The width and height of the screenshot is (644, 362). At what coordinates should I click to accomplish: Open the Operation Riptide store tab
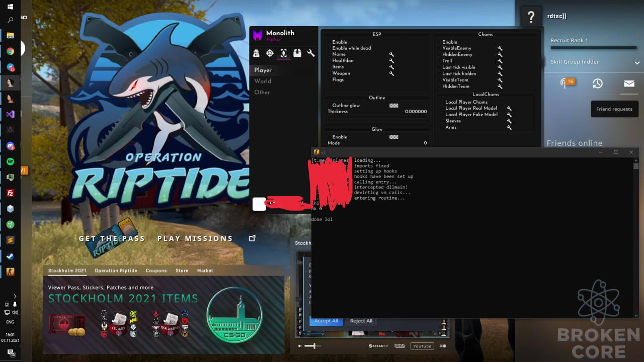116,270
